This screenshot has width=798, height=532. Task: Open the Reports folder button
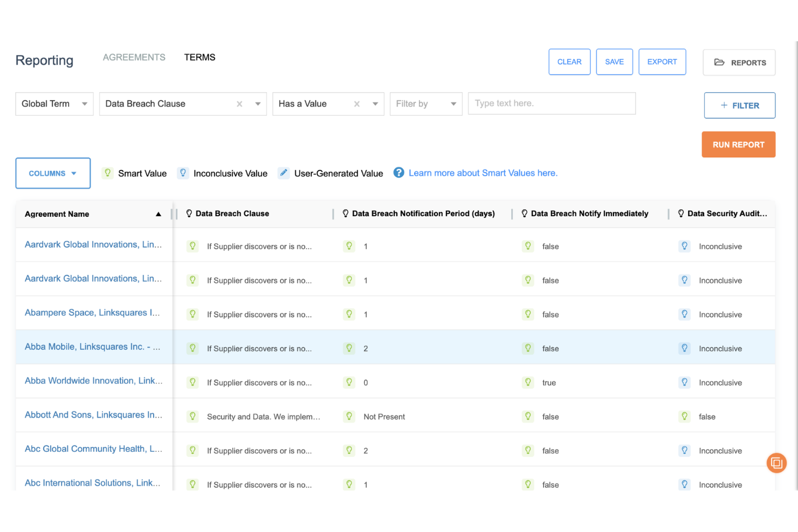click(739, 63)
